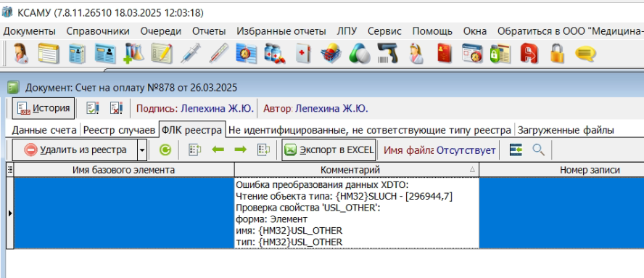
Task: Click the Отсутствует file name value
Action: pos(466,150)
